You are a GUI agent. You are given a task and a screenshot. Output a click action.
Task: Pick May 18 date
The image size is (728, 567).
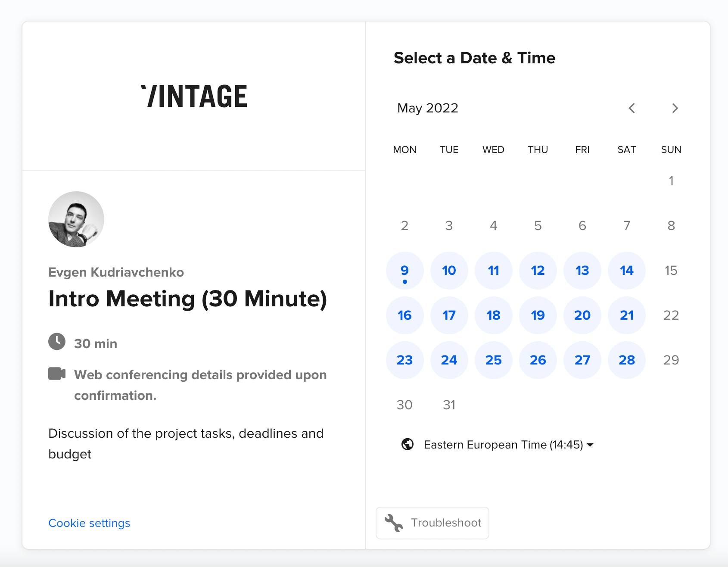493,315
